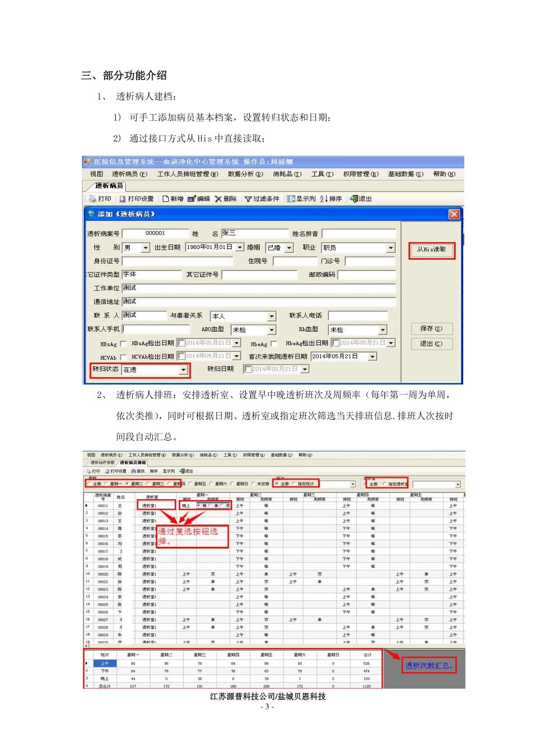Click the 工作单位 field containing 测试
Image resolution: width=534 pixels, height=756 pixels.
(259, 288)
